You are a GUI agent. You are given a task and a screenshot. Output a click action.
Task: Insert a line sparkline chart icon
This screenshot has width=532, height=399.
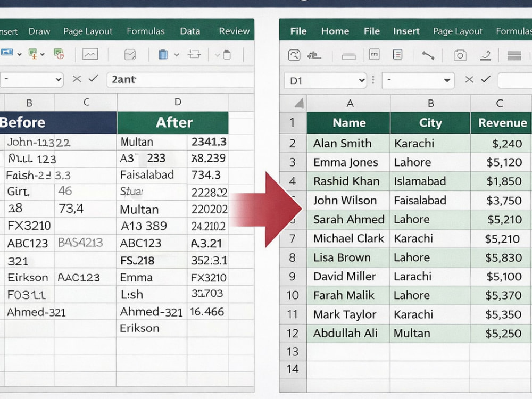point(90,54)
